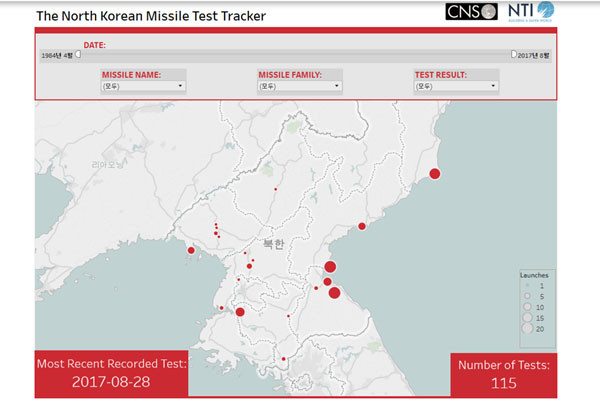Screen dimensions: 600x400
Task: Select the launch dot on the west coast peninsula
Action: tap(191, 250)
